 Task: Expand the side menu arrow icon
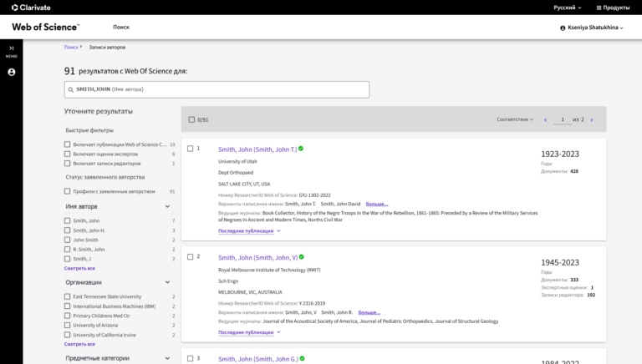point(12,48)
